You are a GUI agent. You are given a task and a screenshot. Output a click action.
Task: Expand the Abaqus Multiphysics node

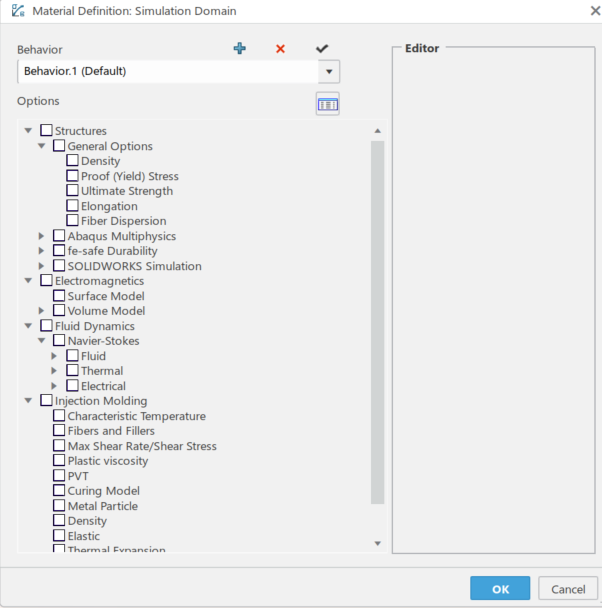pyautogui.click(x=41, y=236)
